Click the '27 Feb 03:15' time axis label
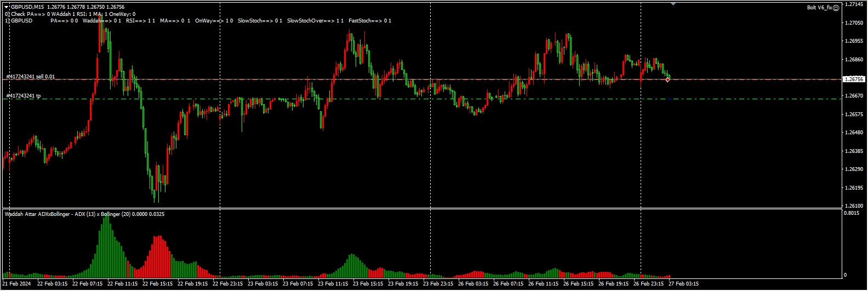 (x=684, y=284)
